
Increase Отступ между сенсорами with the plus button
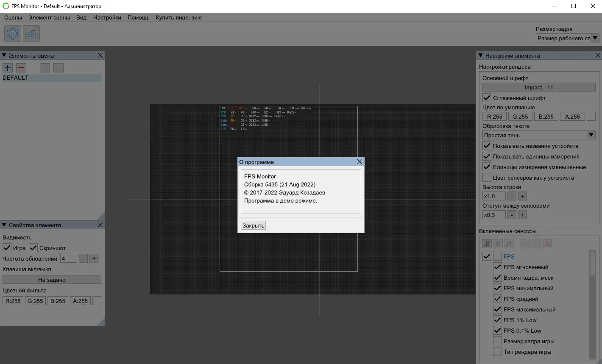[522, 215]
